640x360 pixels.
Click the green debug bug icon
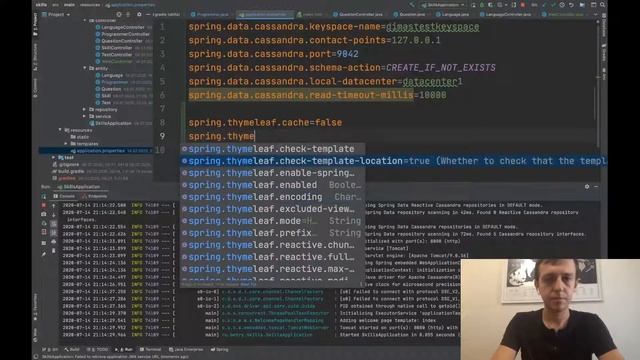(x=482, y=5)
